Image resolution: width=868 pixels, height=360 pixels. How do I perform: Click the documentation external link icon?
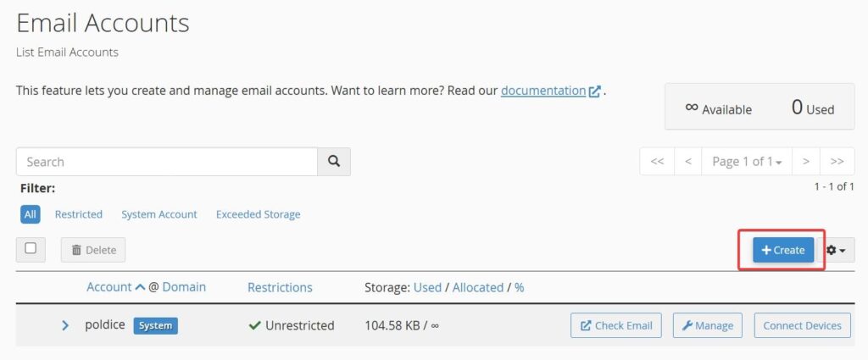click(595, 91)
